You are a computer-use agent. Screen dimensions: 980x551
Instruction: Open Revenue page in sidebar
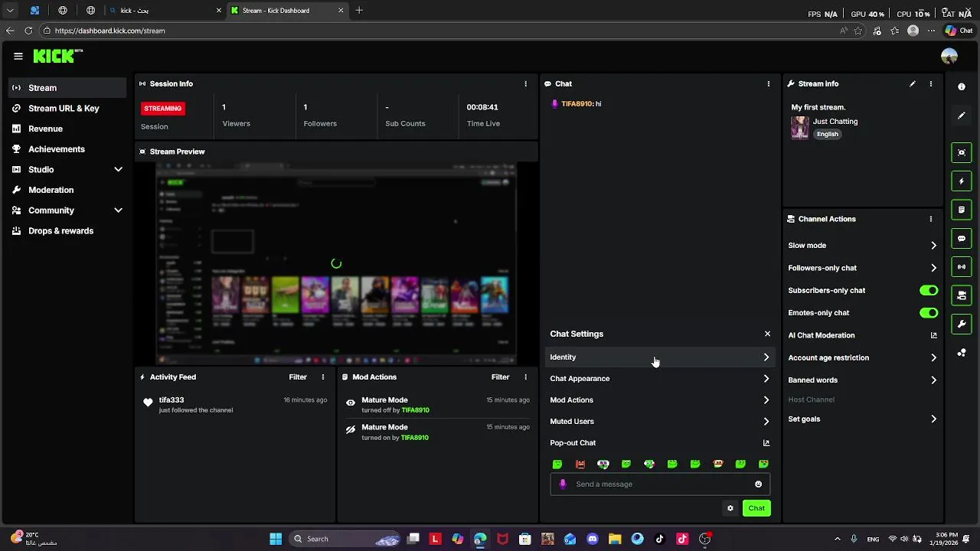(x=67, y=129)
